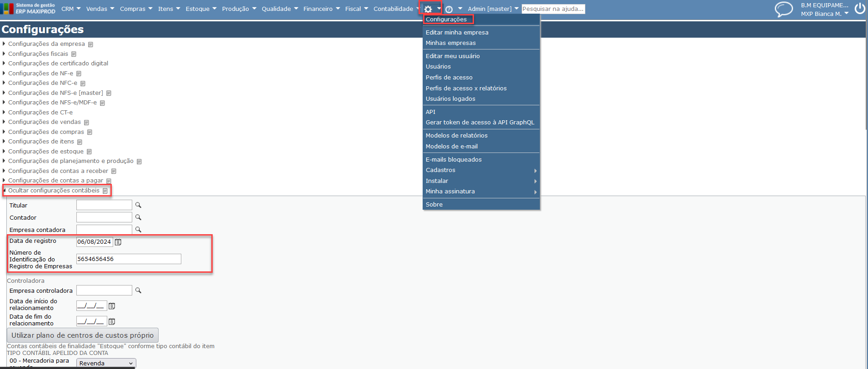The image size is (868, 369).
Task: Open document icon next to Configurações de compras
Action: coord(90,132)
